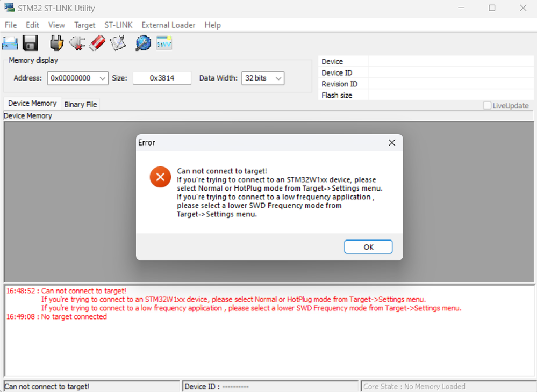Save memory with the Save disk icon

click(x=30, y=42)
